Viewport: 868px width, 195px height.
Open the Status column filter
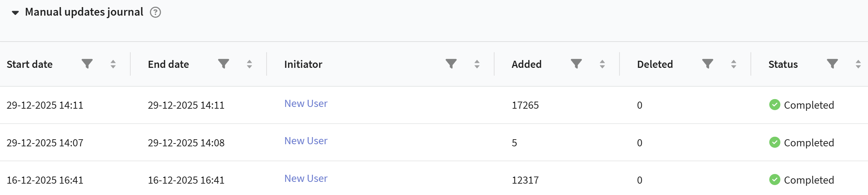click(832, 64)
